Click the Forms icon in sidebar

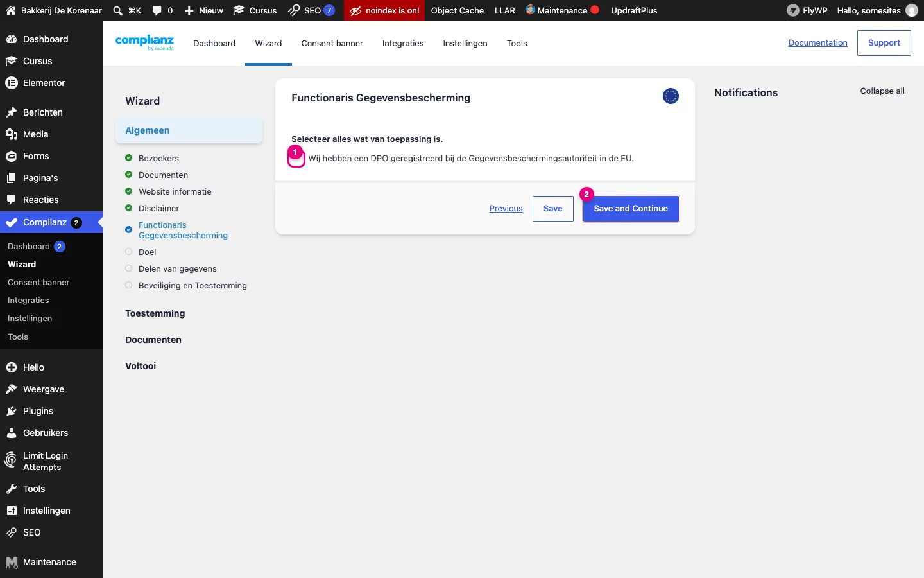[12, 156]
